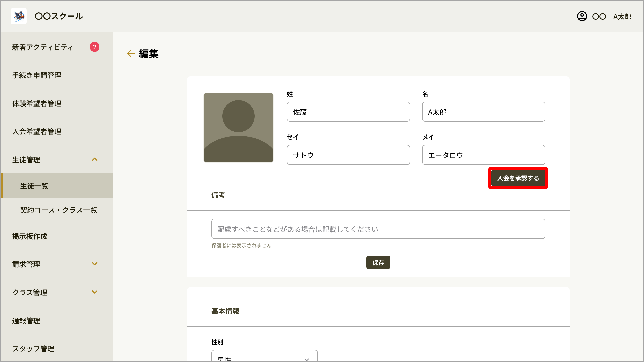Open the user account icon
Screen dimensions: 644x362
point(582,16)
